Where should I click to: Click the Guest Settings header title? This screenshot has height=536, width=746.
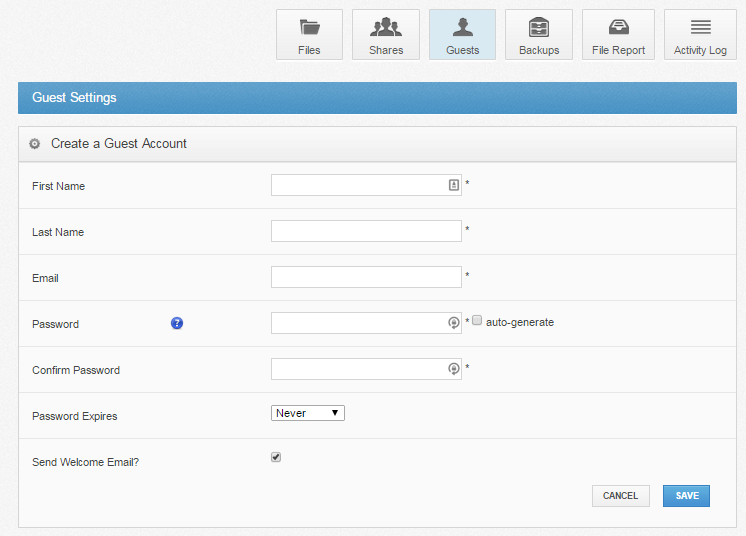point(74,97)
